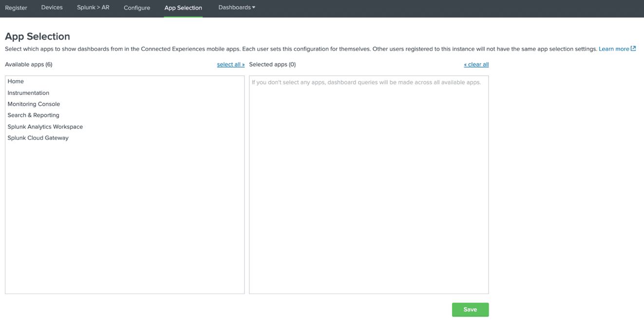
Task: Switch to the Configure tab
Action: 137,8
